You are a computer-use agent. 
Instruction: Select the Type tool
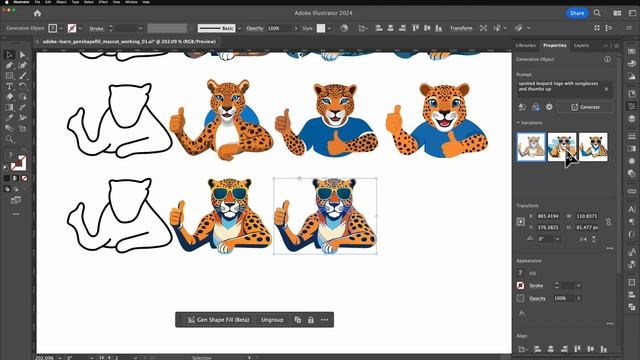pyautogui.click(x=9, y=86)
